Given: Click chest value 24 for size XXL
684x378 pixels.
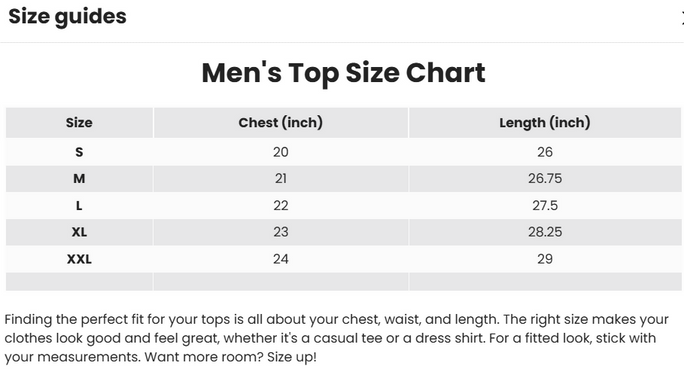Looking at the screenshot, I should (280, 259).
